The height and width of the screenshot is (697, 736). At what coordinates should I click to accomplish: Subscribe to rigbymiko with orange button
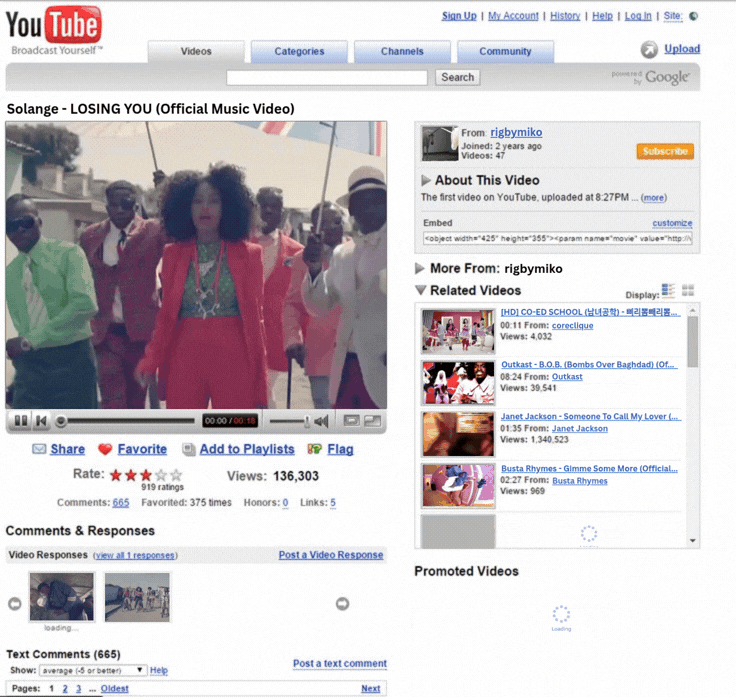665,151
